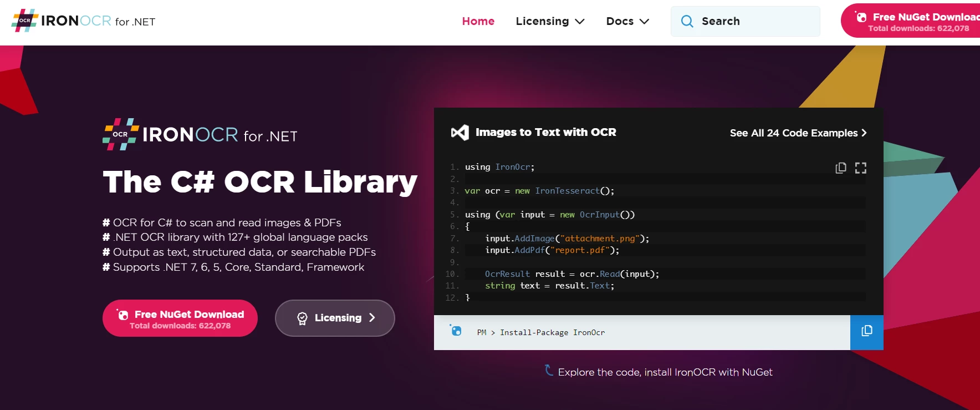Copy the Install-Package command with the blue button
Viewport: 980px width, 410px height.
pos(867,332)
